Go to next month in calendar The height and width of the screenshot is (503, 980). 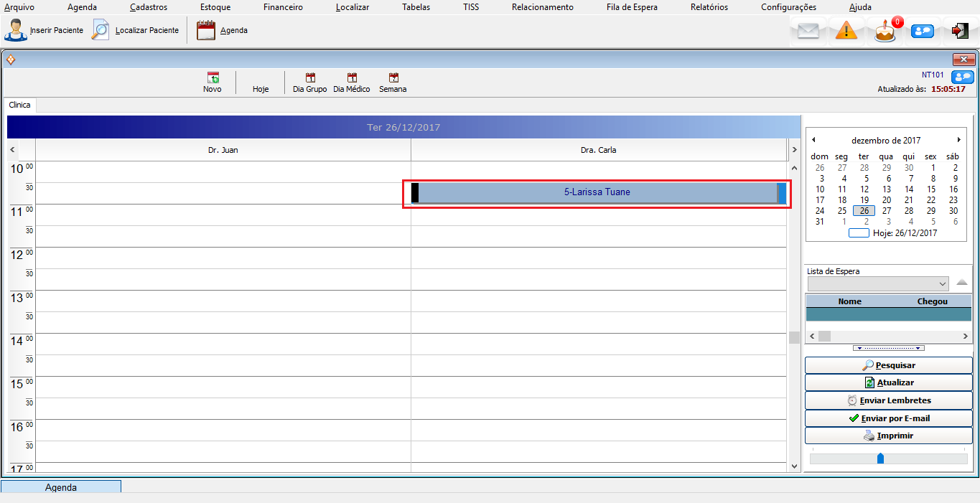(x=958, y=140)
